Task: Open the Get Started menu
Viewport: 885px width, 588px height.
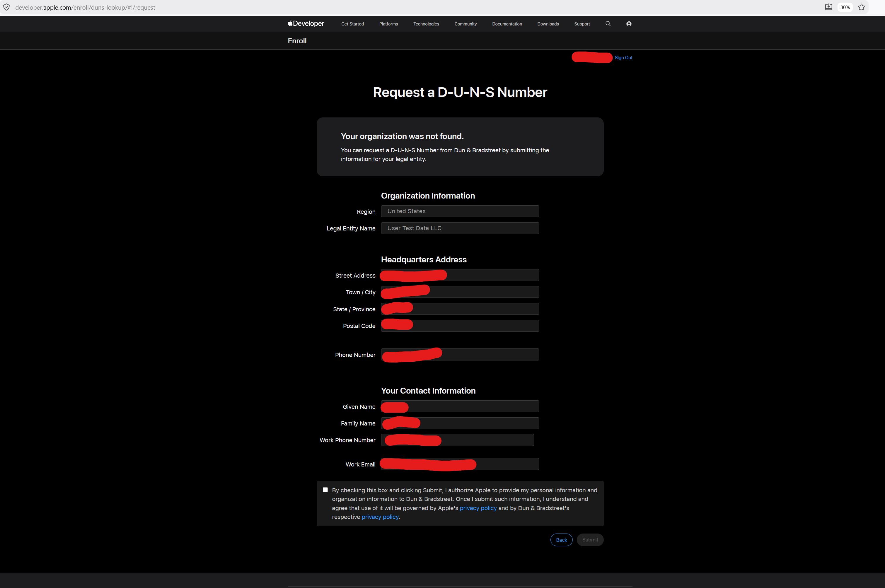Action: pos(352,24)
